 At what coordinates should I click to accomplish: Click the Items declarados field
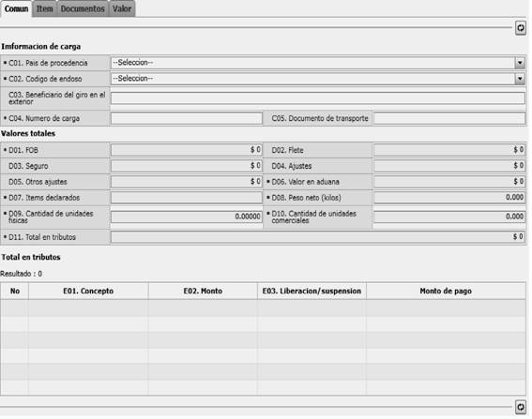pyautogui.click(x=187, y=198)
